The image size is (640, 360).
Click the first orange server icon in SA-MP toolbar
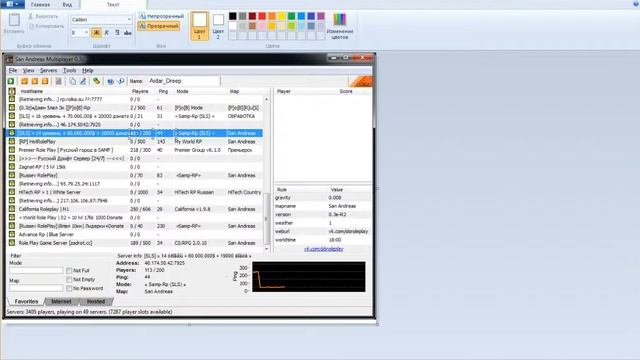(x=24, y=81)
